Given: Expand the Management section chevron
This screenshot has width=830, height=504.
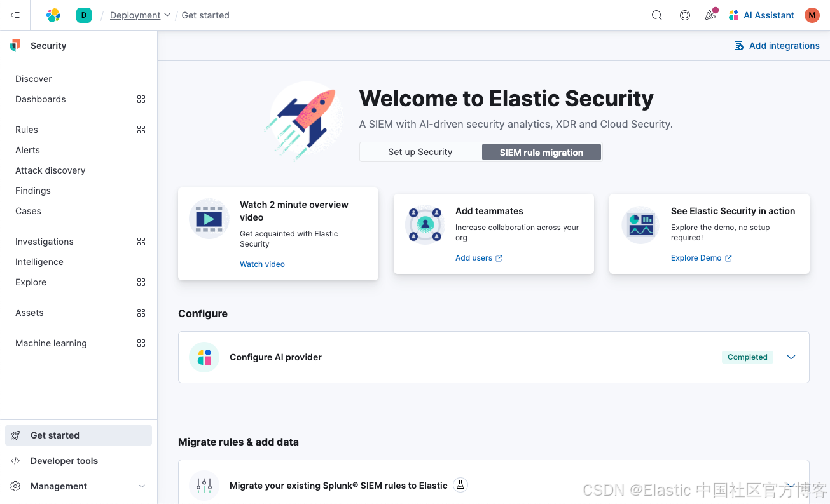Looking at the screenshot, I should (142, 486).
